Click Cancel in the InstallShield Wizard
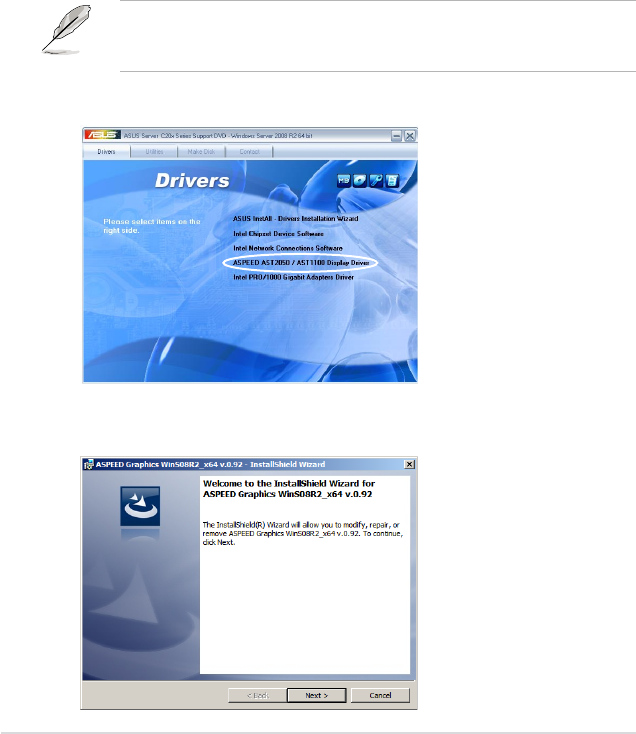The height and width of the screenshot is (734, 636). pyautogui.click(x=380, y=695)
